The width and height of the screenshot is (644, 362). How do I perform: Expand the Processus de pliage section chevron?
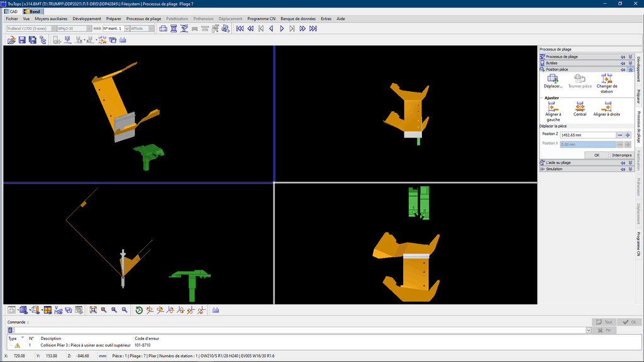[x=630, y=57]
